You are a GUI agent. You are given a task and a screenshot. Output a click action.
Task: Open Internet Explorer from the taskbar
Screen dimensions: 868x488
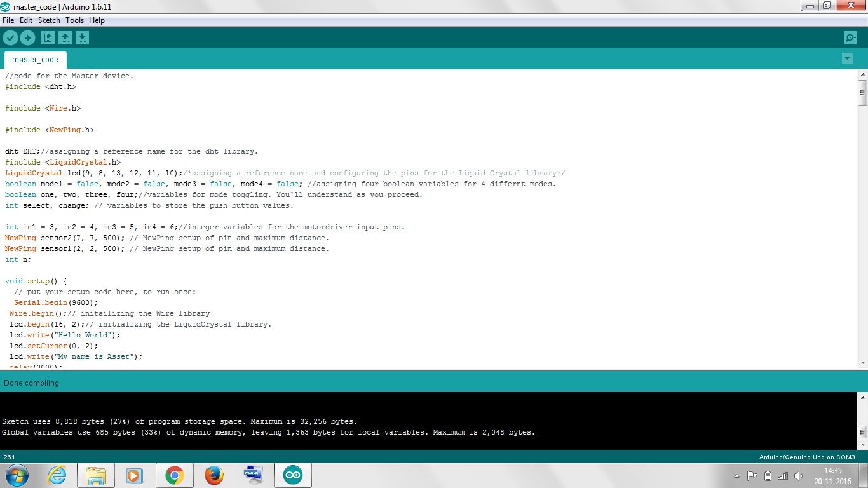point(57,475)
